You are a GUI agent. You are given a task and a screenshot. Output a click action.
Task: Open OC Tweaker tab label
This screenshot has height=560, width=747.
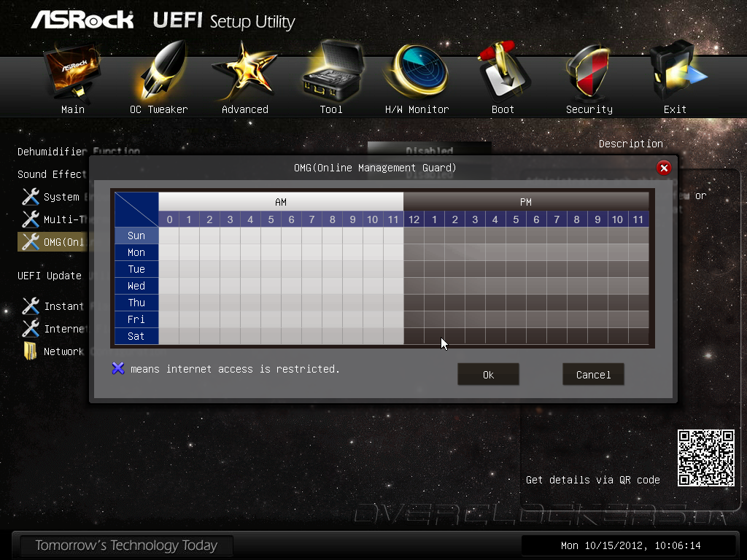[x=158, y=109]
